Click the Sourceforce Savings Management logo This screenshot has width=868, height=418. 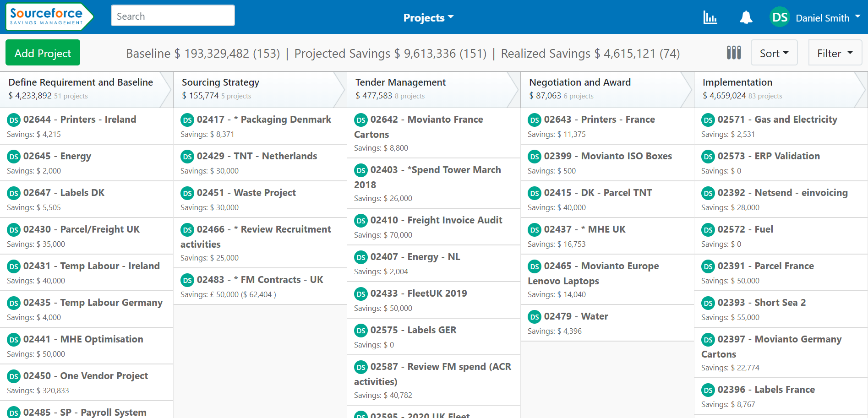coord(47,17)
